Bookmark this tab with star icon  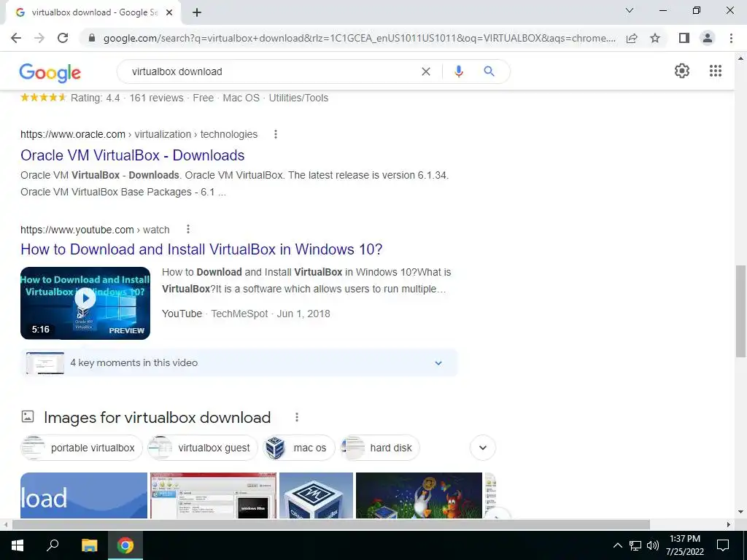[x=655, y=38]
